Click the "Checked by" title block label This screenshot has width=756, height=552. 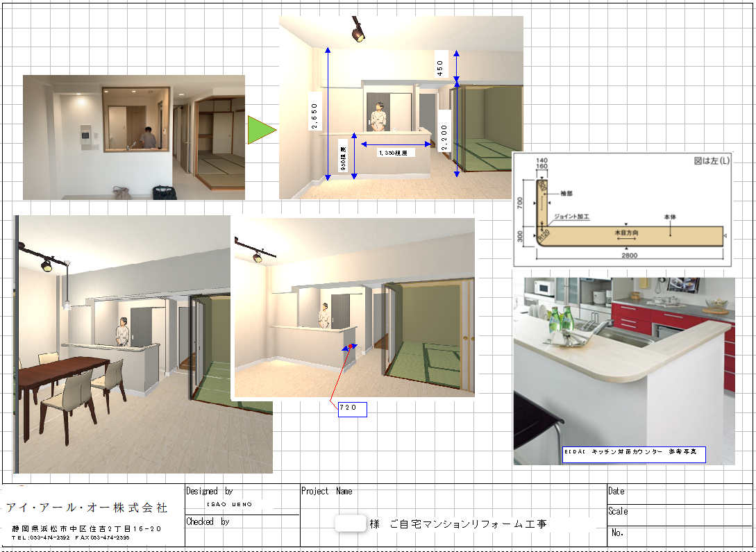(x=208, y=521)
